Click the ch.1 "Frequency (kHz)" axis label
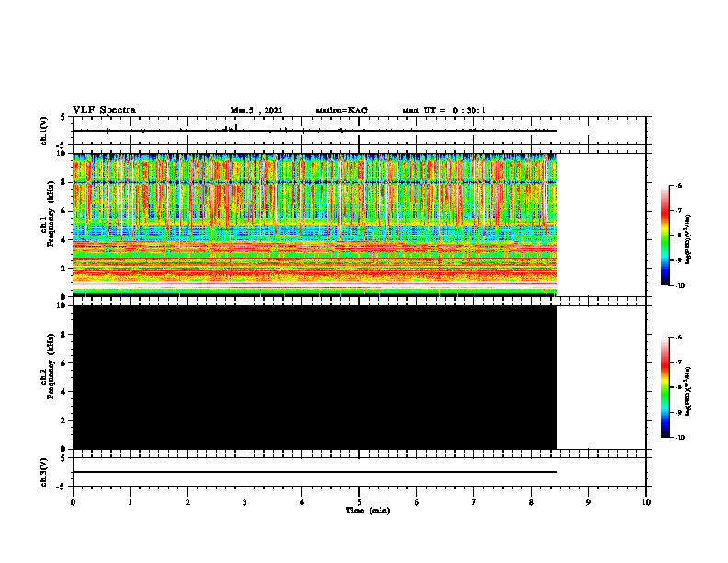This screenshot has width=728, height=563. coord(51,214)
